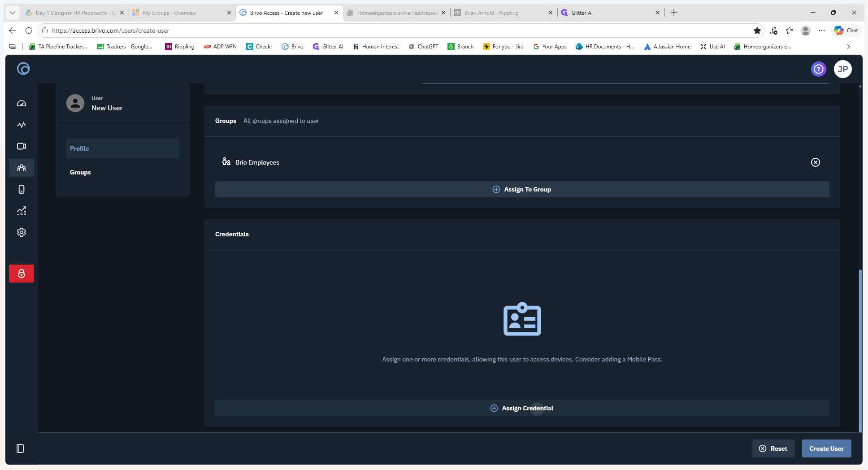Open the activity pulse icon in sidebar
The height and width of the screenshot is (470, 868).
coord(22,125)
